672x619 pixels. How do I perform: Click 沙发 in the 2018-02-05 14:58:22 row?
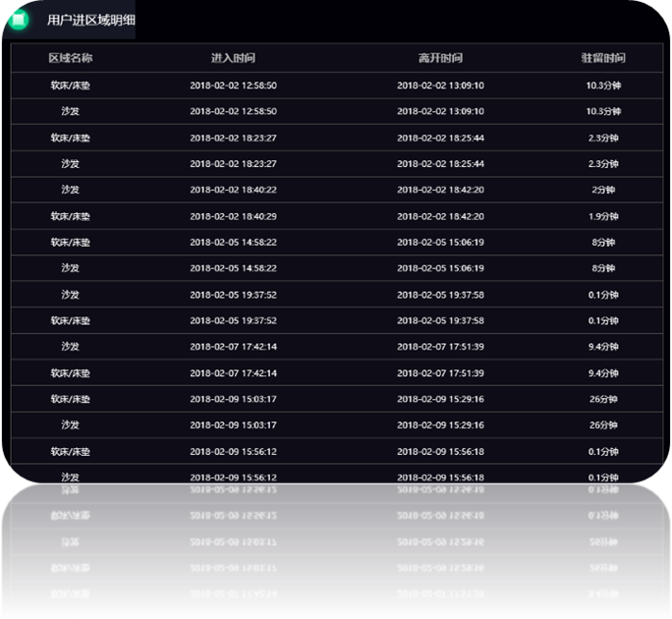[71, 268]
